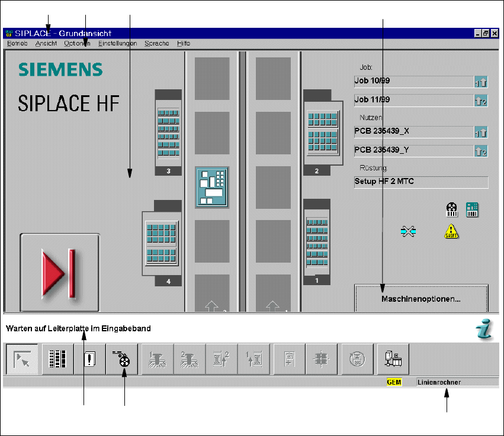
Task: Select the PCB 235439_X field
Action: 414,132
